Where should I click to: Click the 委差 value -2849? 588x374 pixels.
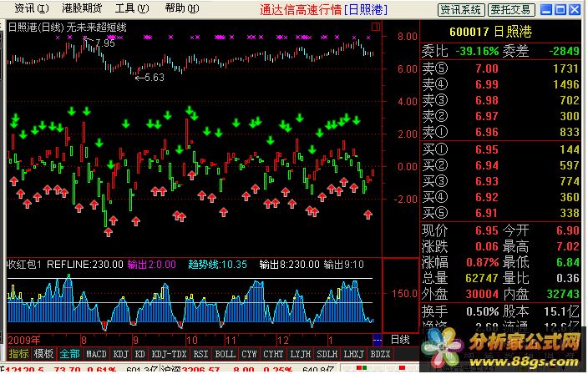click(565, 51)
